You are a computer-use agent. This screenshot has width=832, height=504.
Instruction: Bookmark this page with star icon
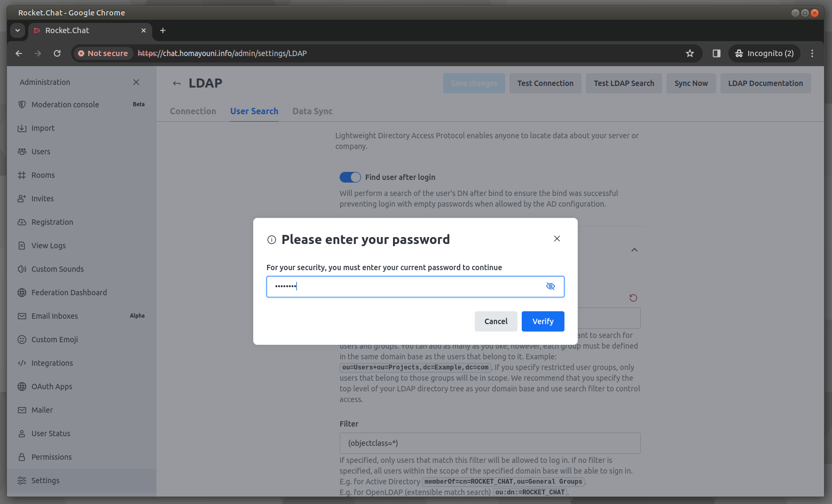pos(690,53)
